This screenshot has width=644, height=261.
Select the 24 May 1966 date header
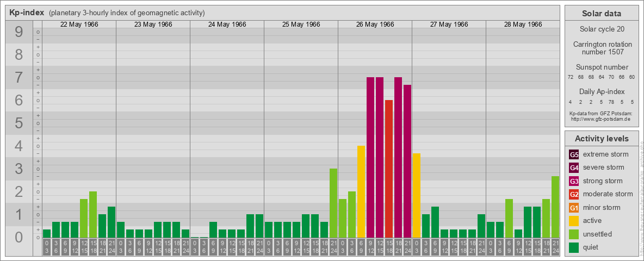227,24
